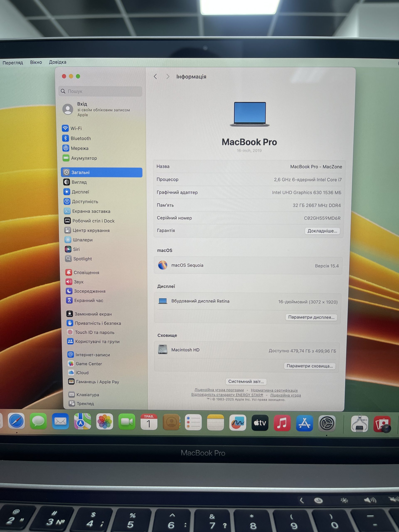Click the MacBook Pro - MacZone name value
The image size is (399, 532).
316,167
